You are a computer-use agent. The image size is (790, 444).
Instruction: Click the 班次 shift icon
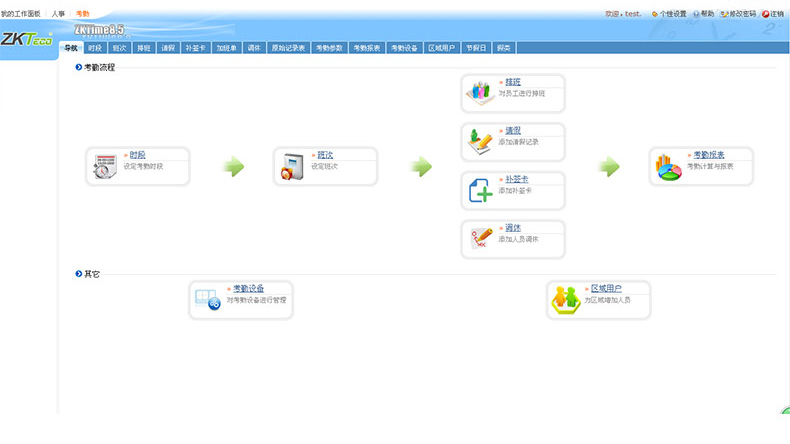click(293, 168)
